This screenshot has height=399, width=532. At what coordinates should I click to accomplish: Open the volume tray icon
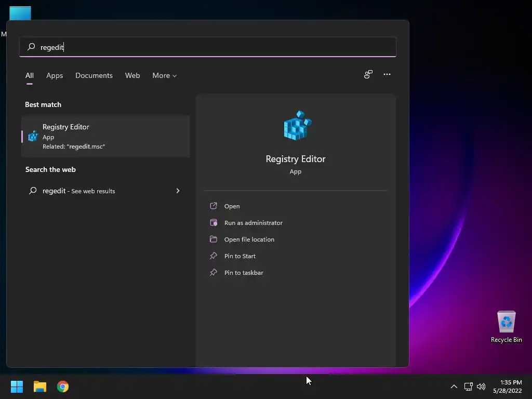[481, 387]
